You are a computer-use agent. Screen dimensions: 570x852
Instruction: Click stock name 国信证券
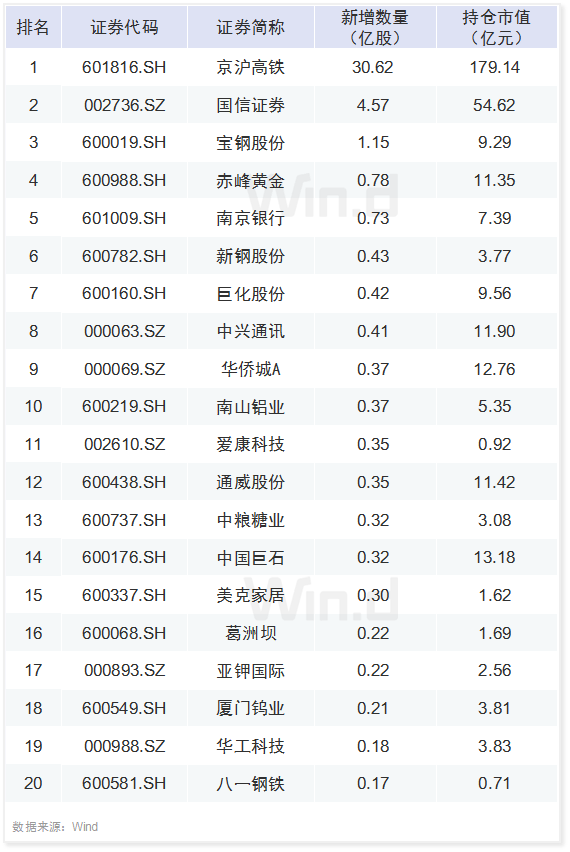point(250,105)
